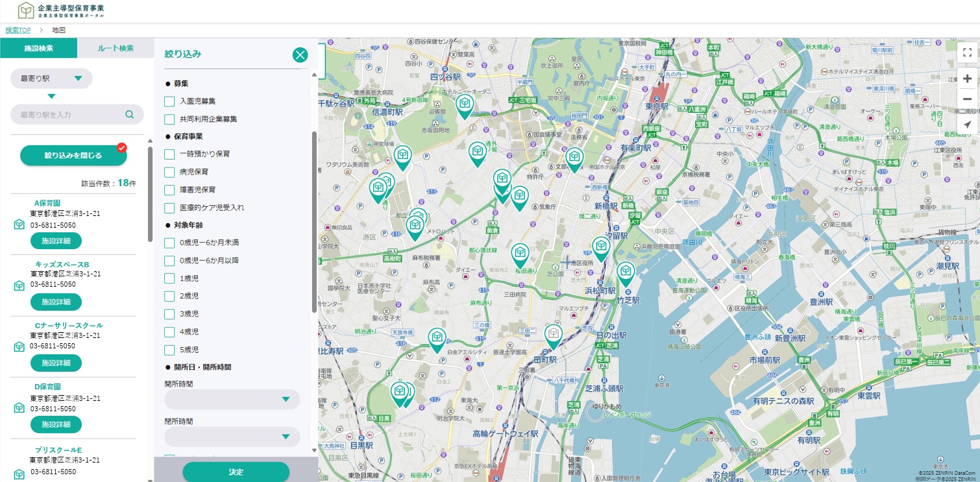Open the 閉所時間 dropdown
The height and width of the screenshot is (482, 980).
(232, 437)
